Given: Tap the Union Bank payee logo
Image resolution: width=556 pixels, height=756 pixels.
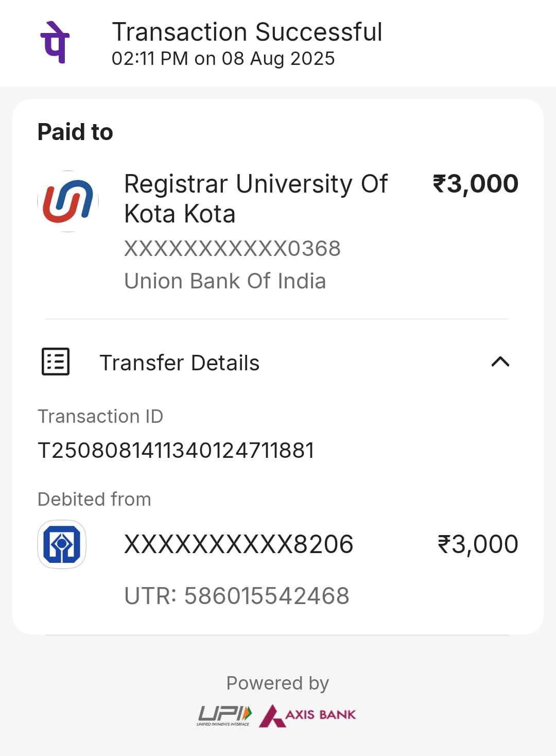Looking at the screenshot, I should [68, 201].
